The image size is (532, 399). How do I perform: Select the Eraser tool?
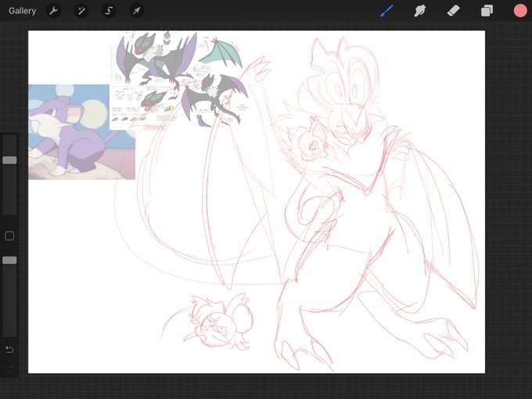tap(453, 11)
